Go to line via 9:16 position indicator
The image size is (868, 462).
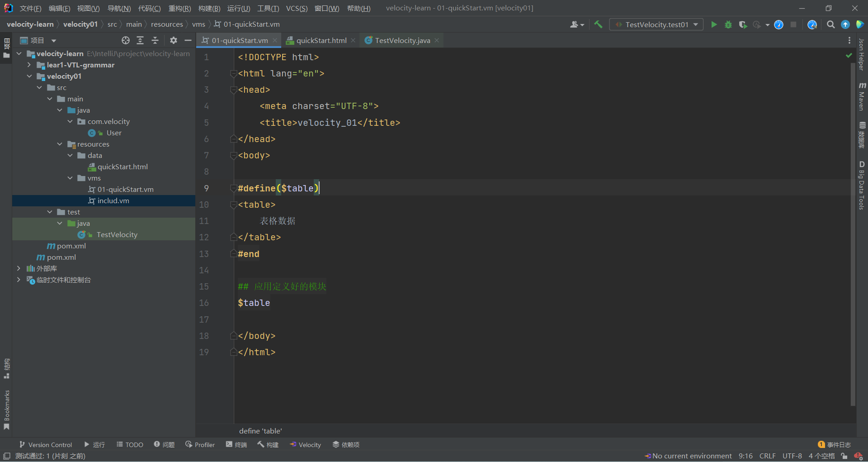point(745,456)
